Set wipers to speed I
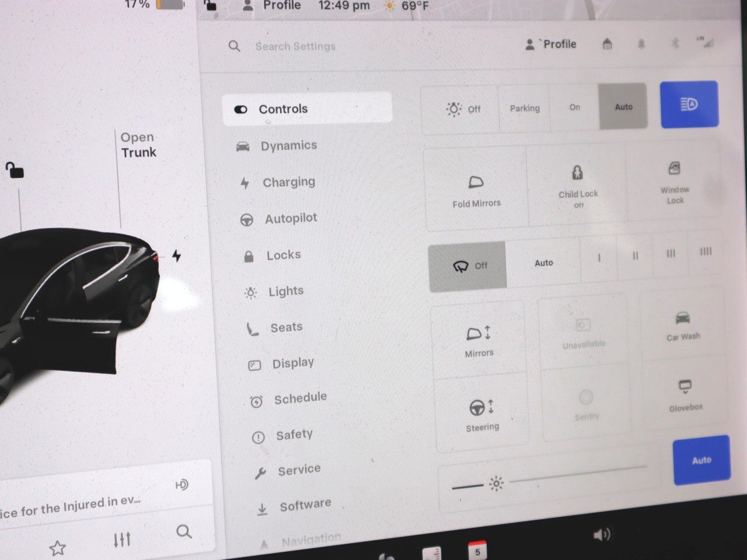The image size is (747, 560). pyautogui.click(x=599, y=258)
